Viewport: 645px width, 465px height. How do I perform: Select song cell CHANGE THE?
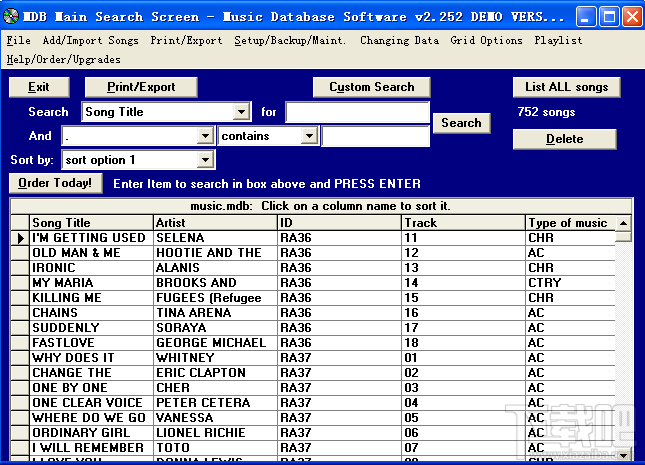pos(91,373)
